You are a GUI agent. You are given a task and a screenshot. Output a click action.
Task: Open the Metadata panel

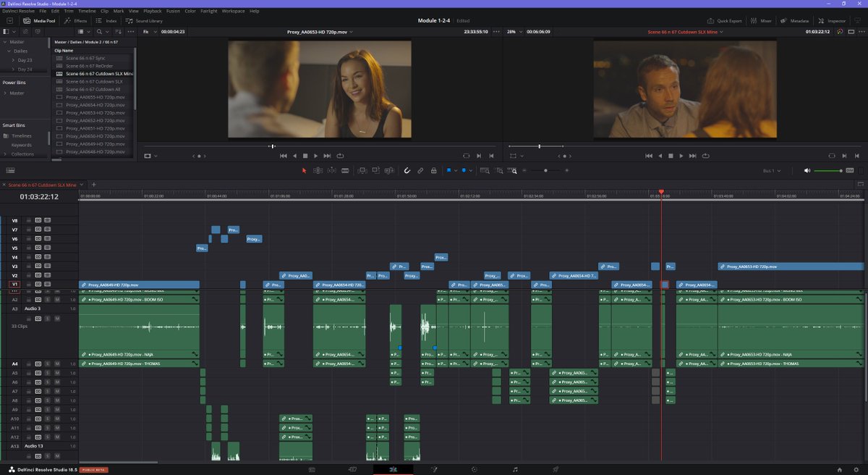794,21
